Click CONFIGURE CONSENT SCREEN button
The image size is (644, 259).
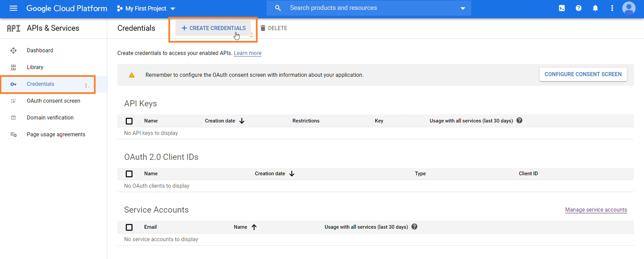coord(583,74)
